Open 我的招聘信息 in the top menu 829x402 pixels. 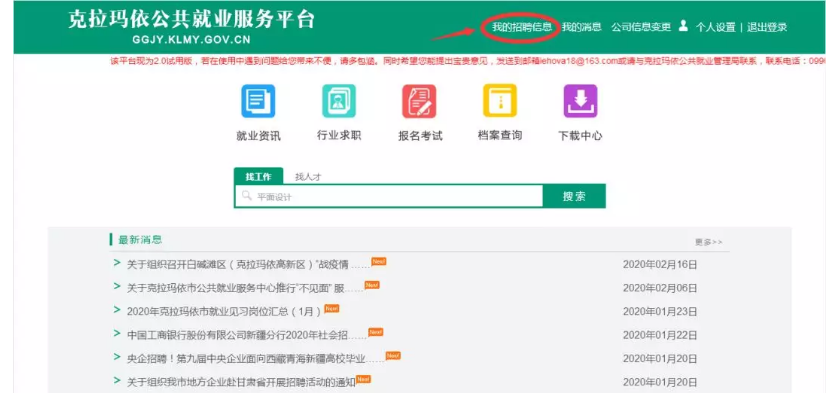(518, 27)
